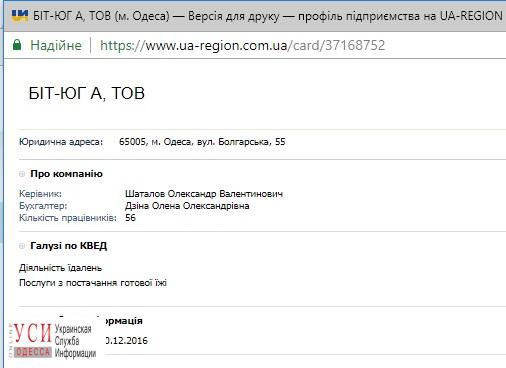This screenshot has height=368, width=506.
Task: Click the 'Надійне' secure label
Action: pos(56,45)
